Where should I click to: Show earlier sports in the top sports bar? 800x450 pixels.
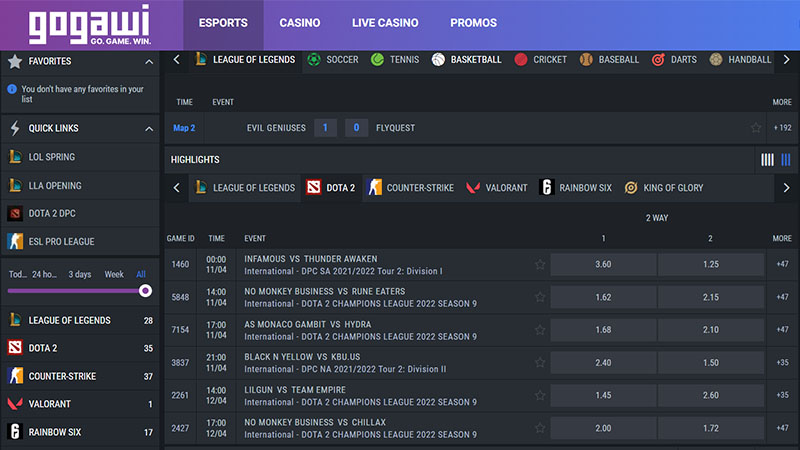tap(177, 60)
